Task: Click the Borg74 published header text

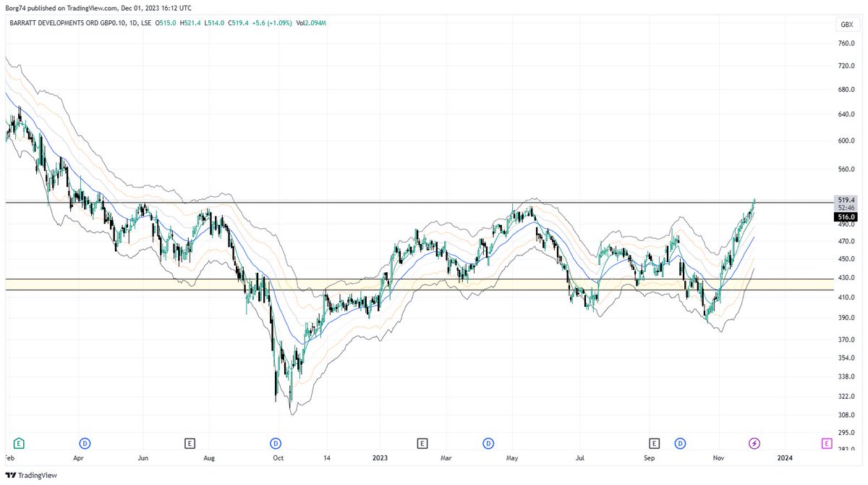Action: pos(97,8)
